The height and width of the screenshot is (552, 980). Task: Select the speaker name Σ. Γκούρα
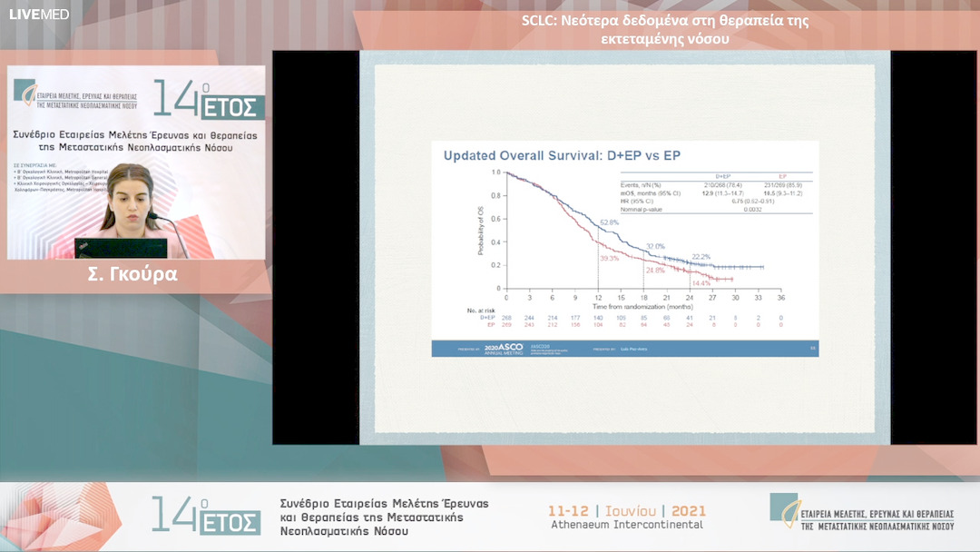138,274
